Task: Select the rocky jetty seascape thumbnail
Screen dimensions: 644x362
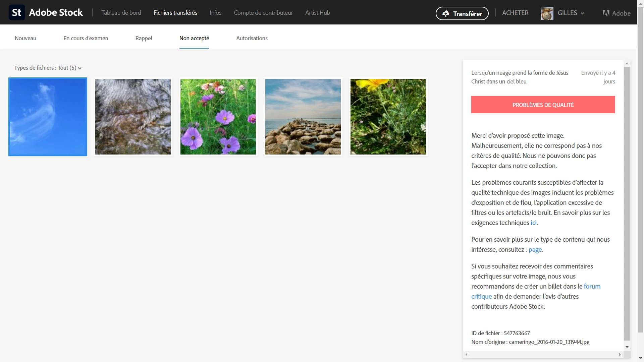Action: click(x=303, y=117)
